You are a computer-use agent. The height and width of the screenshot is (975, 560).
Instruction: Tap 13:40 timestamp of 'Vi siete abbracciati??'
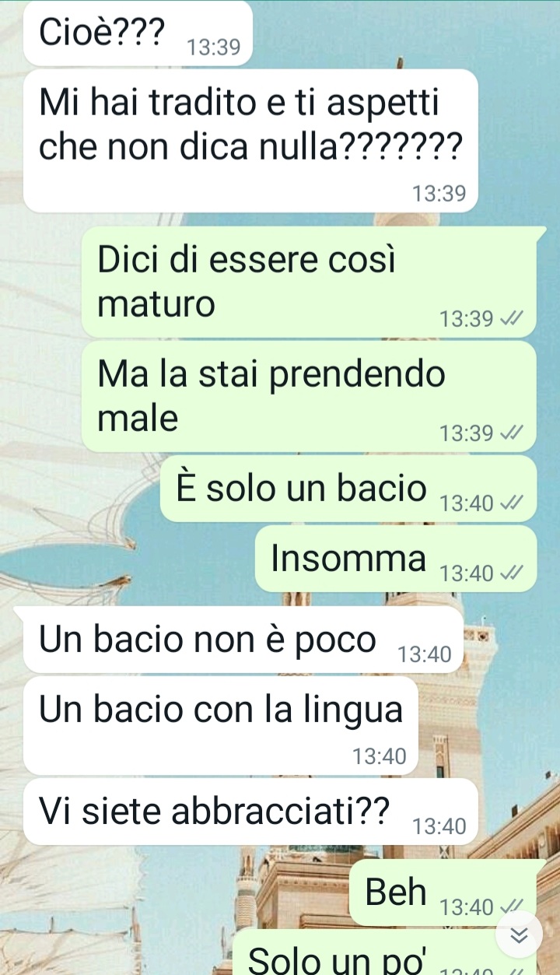pyautogui.click(x=439, y=826)
